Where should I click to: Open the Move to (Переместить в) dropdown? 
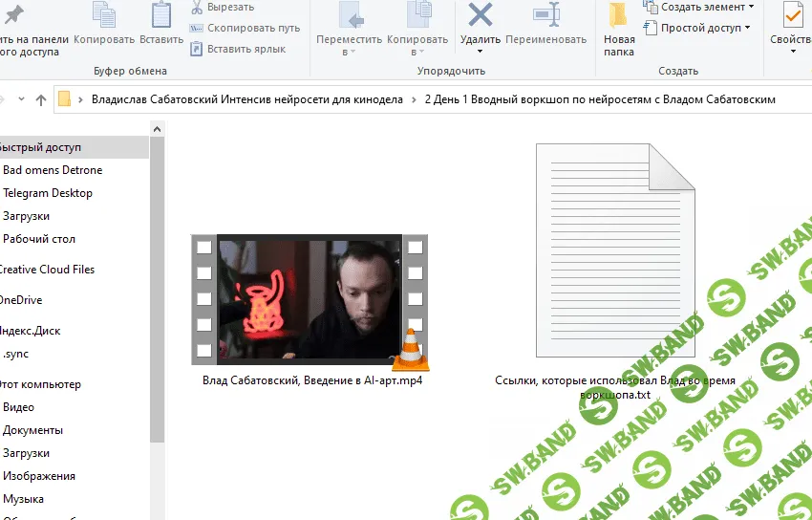click(x=349, y=45)
